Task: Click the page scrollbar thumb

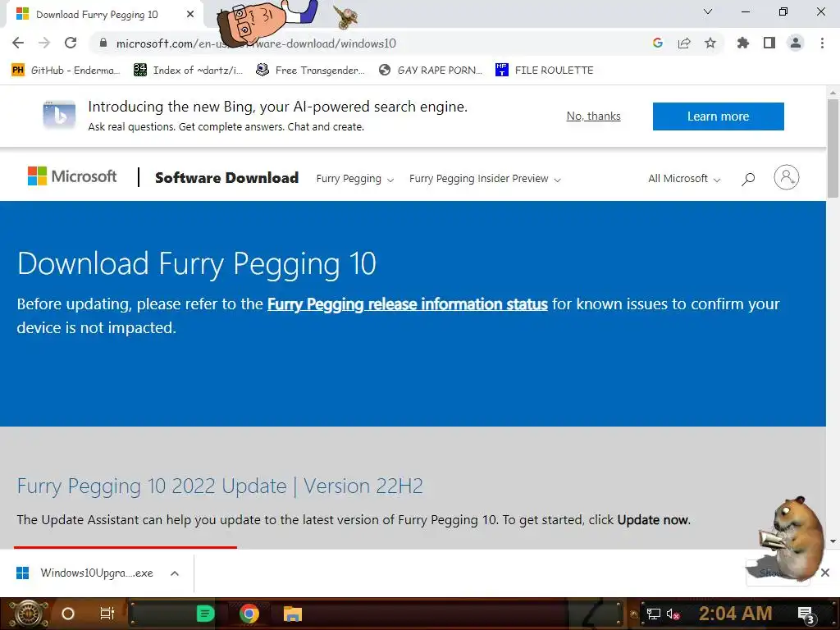Action: [x=833, y=148]
